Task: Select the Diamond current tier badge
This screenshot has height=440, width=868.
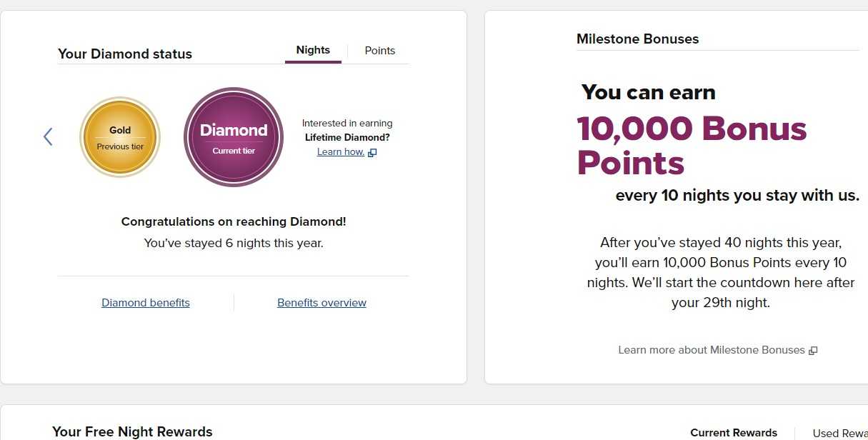Action: 234,137
